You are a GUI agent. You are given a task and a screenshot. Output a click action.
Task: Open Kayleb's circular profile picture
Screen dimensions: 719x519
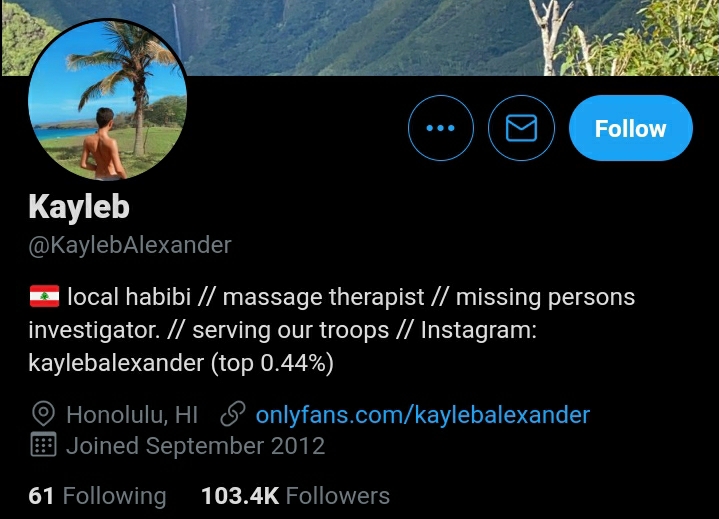click(107, 99)
